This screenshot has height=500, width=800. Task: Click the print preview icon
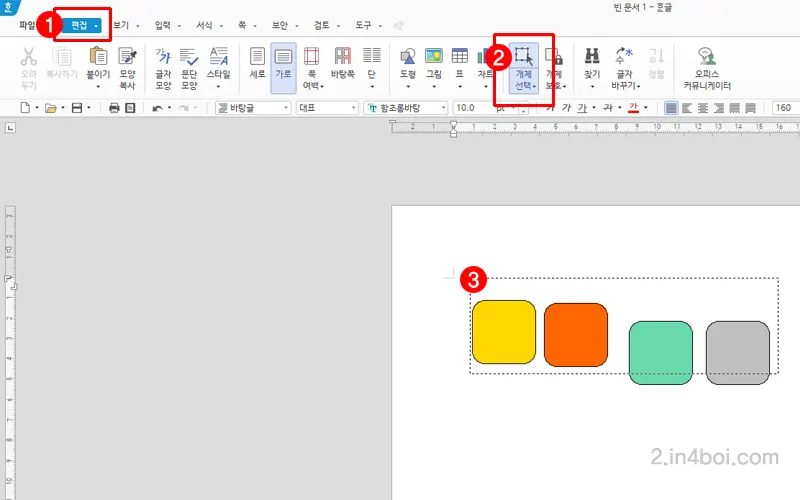[131, 108]
